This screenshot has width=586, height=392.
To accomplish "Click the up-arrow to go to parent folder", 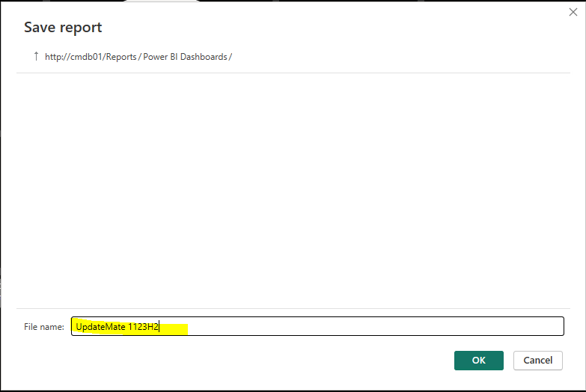I will [x=36, y=56].
